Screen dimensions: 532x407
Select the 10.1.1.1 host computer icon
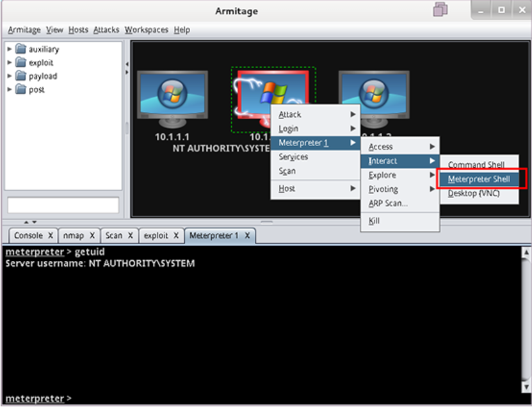click(x=172, y=99)
